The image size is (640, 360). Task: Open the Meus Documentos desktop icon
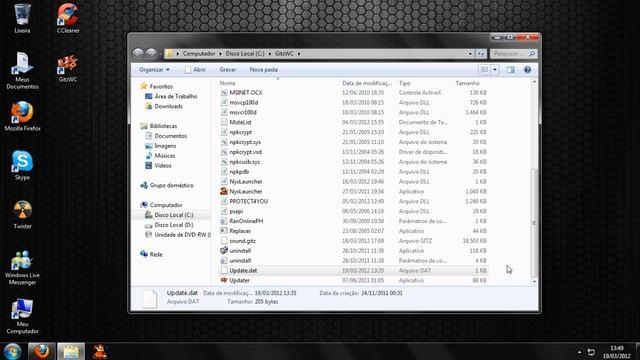[22, 71]
